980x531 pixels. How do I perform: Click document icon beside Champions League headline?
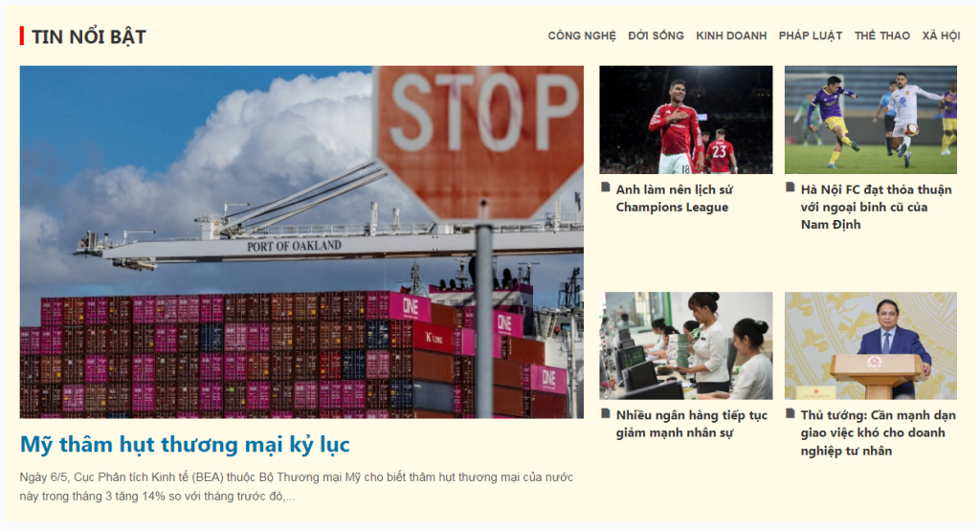pos(605,187)
